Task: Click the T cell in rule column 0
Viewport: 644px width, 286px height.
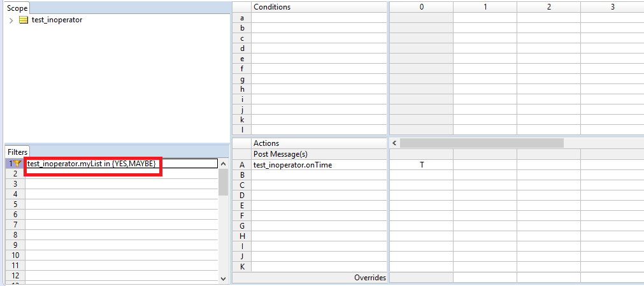Action: pyautogui.click(x=422, y=165)
